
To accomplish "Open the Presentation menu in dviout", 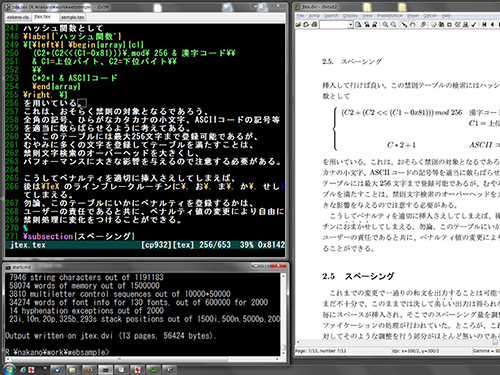I will coord(390,16).
